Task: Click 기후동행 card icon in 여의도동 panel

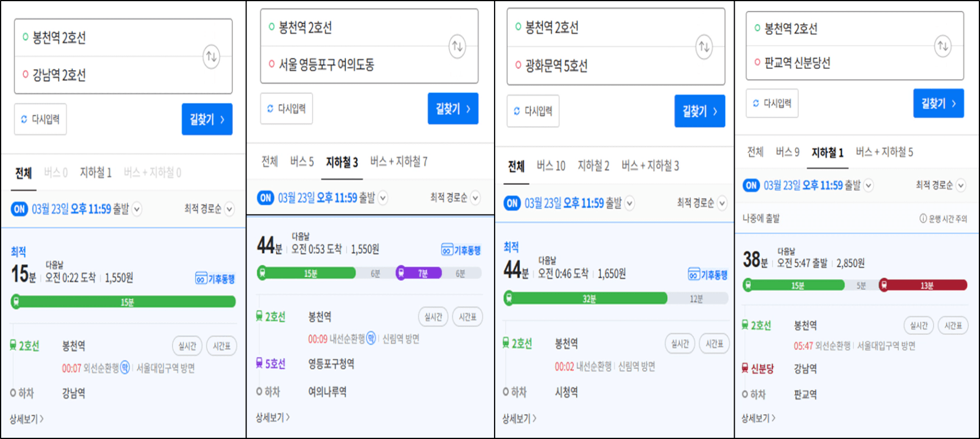Action: [x=447, y=250]
